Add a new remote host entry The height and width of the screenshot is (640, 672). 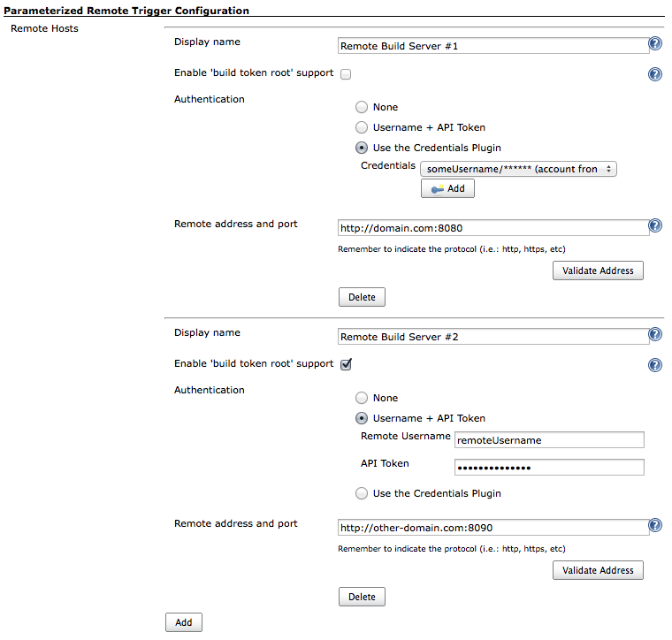coord(183,622)
